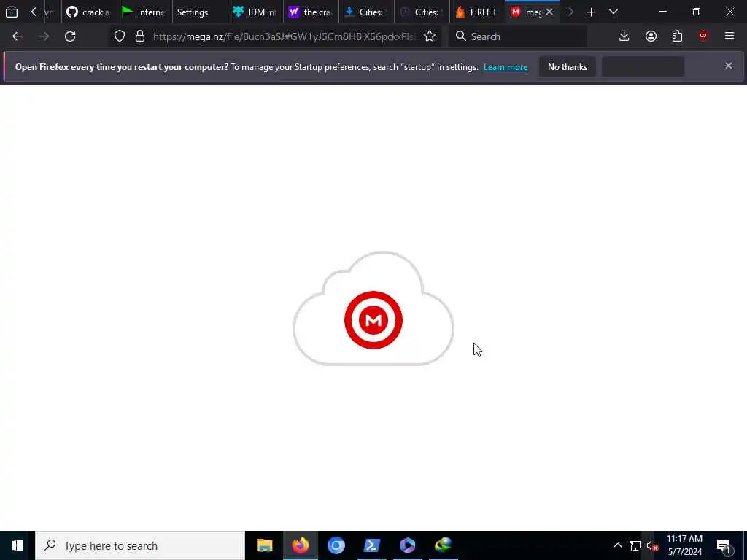Show hidden system tray icons
The height and width of the screenshot is (560, 747).
617,545
